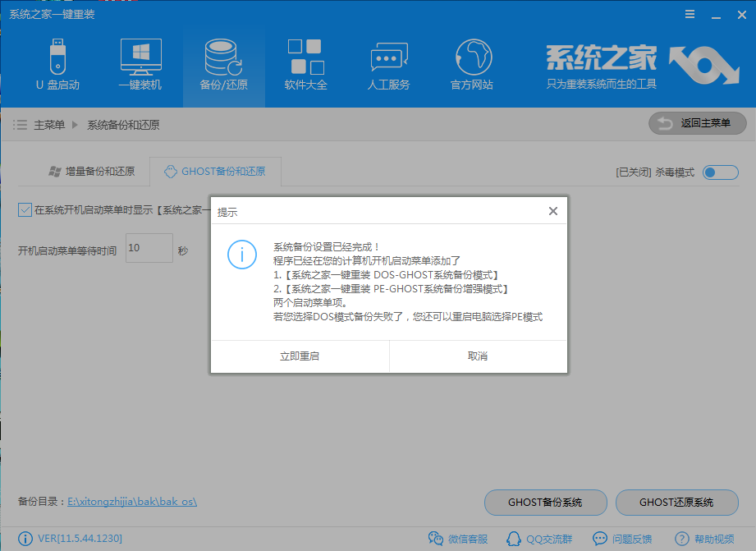Browse the 软件大全 software collection

305,64
